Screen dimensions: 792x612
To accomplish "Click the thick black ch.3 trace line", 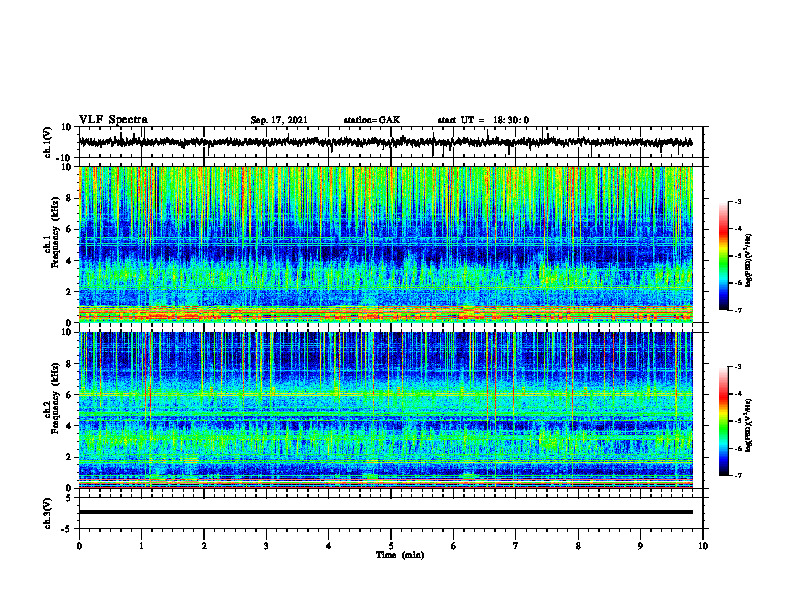I will pos(386,512).
